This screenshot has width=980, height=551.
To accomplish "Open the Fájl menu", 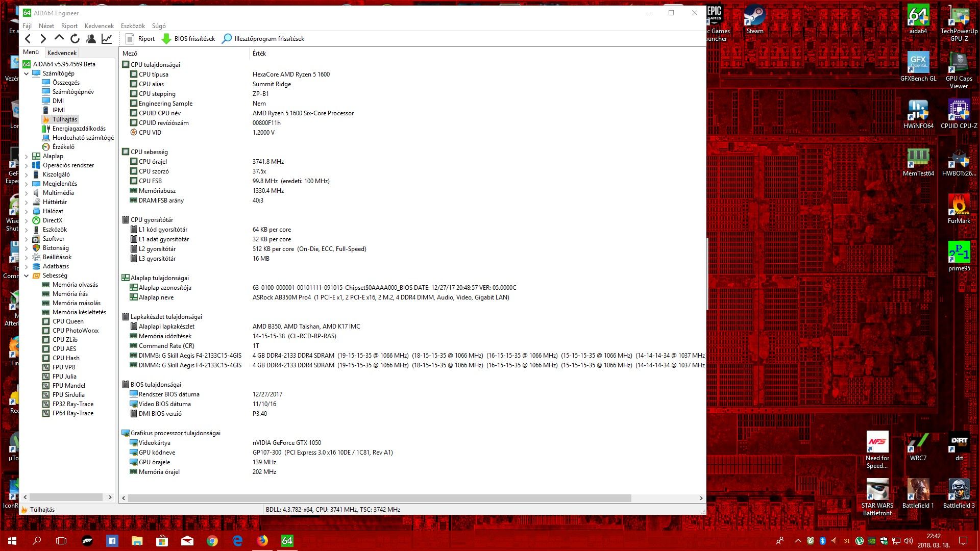I will (27, 26).
